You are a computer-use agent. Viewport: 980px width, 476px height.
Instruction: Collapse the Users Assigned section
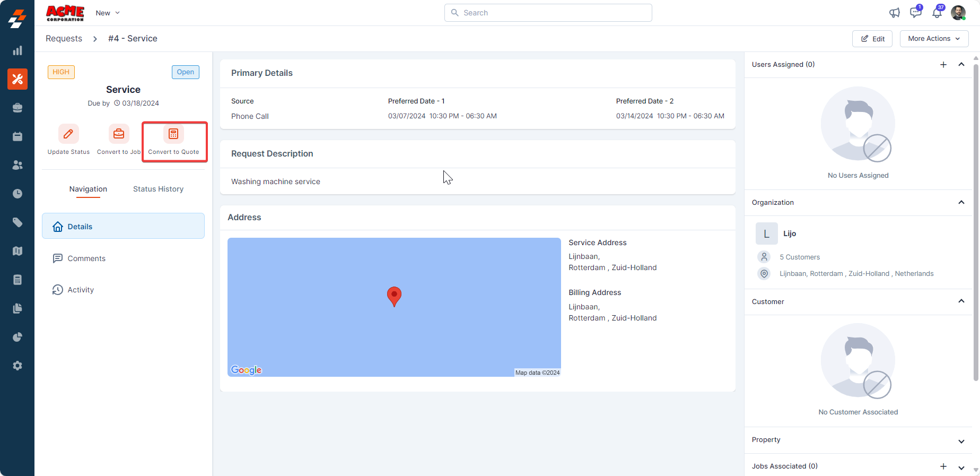pyautogui.click(x=961, y=65)
